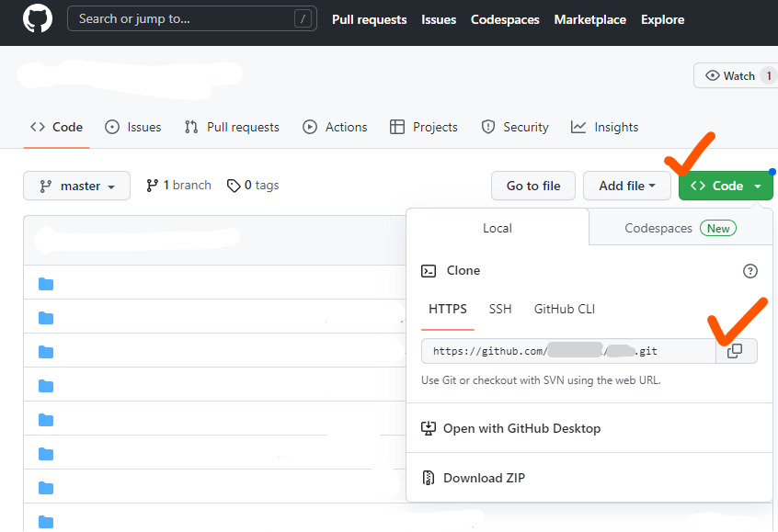
Task: Click the Projects tab table icon
Action: coord(397,127)
